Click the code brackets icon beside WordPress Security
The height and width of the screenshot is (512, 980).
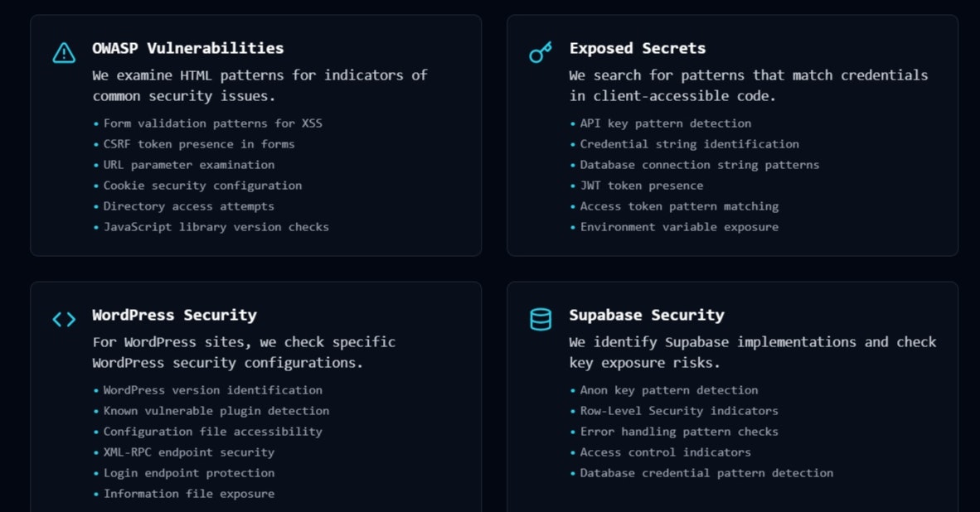click(x=64, y=319)
